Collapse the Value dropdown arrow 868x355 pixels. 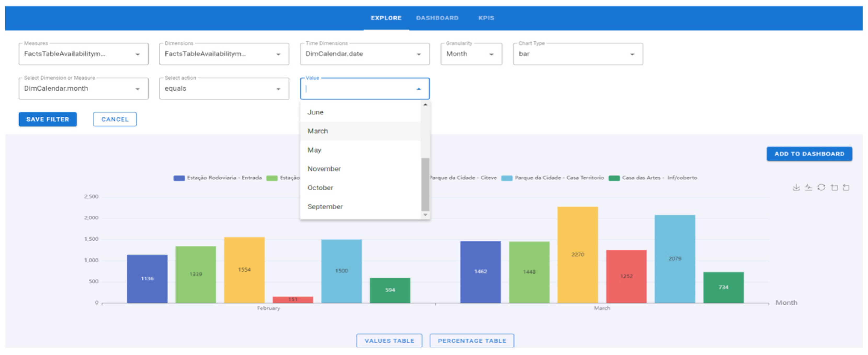tap(419, 89)
